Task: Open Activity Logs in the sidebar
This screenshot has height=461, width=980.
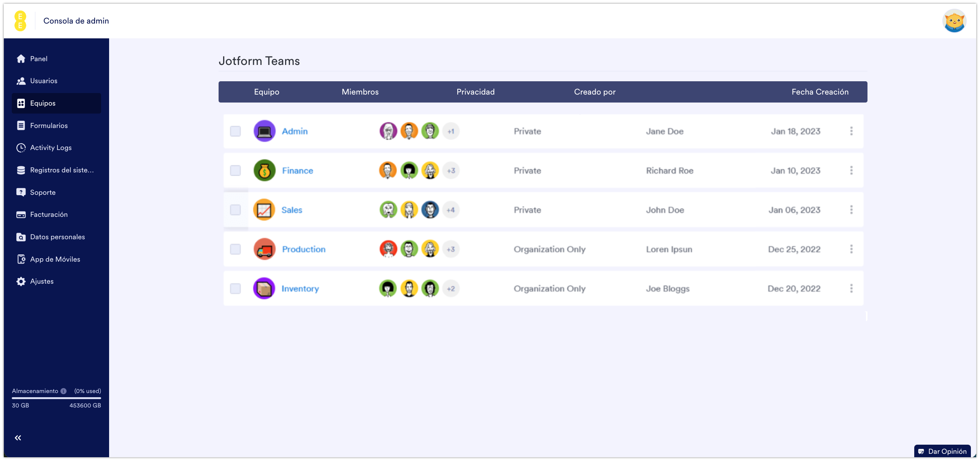Action: [51, 148]
